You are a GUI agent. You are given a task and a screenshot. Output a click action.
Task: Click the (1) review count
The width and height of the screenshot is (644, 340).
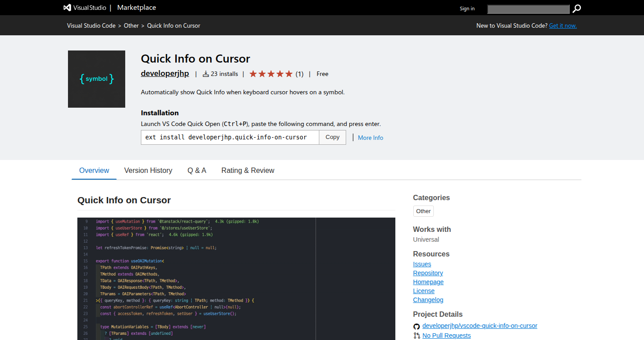[x=300, y=74]
